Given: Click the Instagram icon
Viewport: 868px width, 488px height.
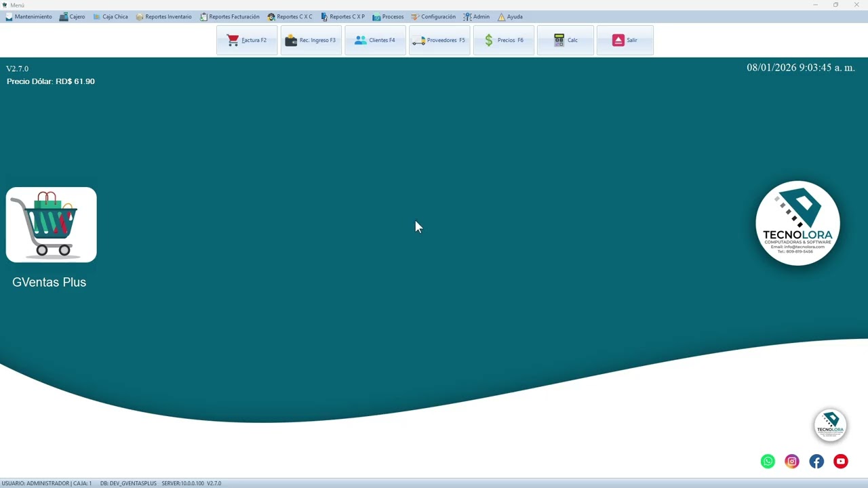Looking at the screenshot, I should click(x=792, y=462).
